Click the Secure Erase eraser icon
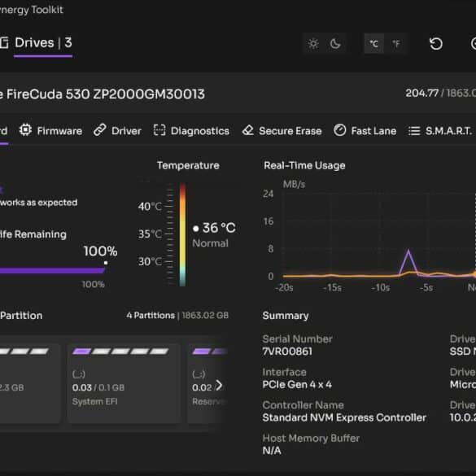The width and height of the screenshot is (476, 476). click(x=248, y=130)
